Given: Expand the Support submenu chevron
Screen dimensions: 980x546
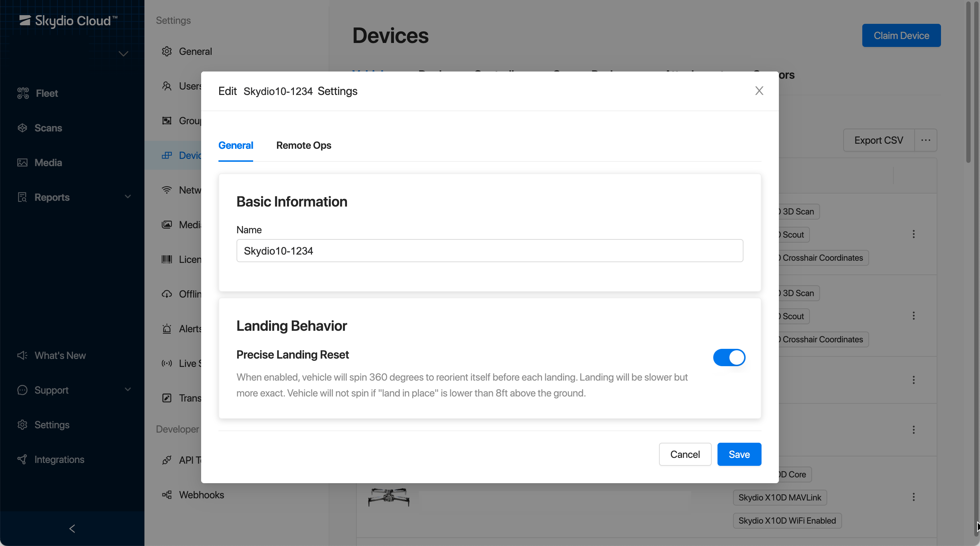Looking at the screenshot, I should click(128, 389).
